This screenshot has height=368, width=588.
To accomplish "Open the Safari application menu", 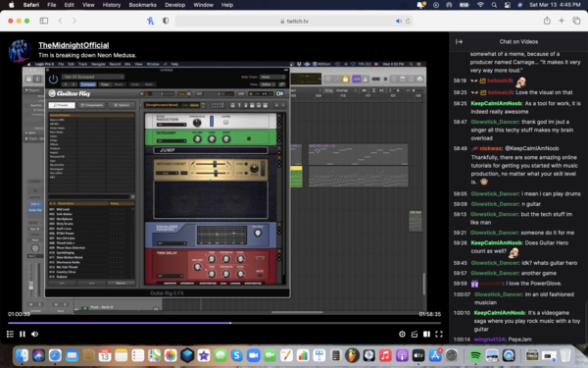I will coord(31,5).
